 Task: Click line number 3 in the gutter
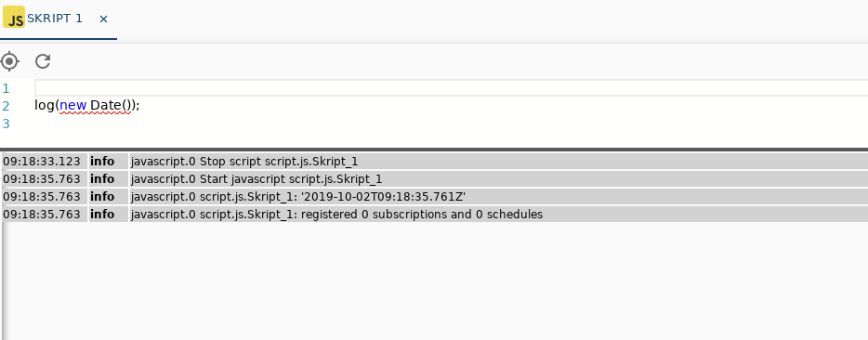[6, 124]
